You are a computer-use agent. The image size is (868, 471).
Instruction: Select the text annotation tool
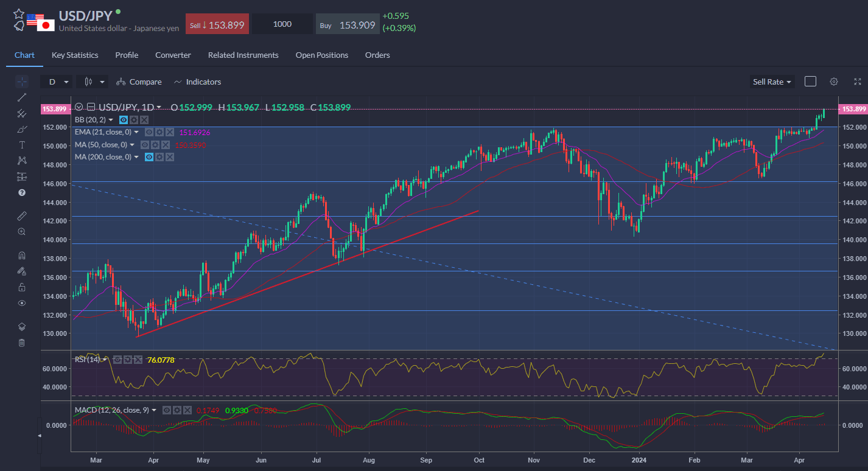pos(22,145)
